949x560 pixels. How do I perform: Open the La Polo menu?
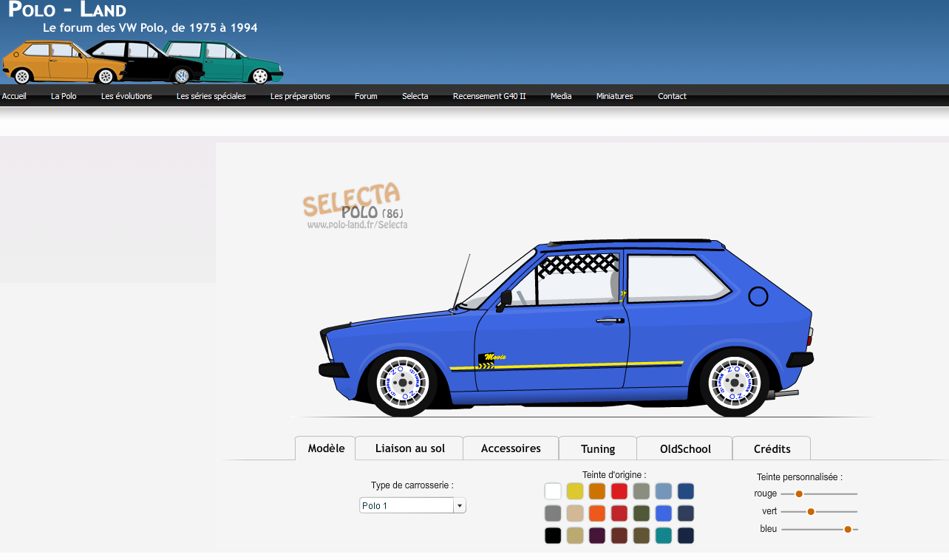tap(64, 96)
